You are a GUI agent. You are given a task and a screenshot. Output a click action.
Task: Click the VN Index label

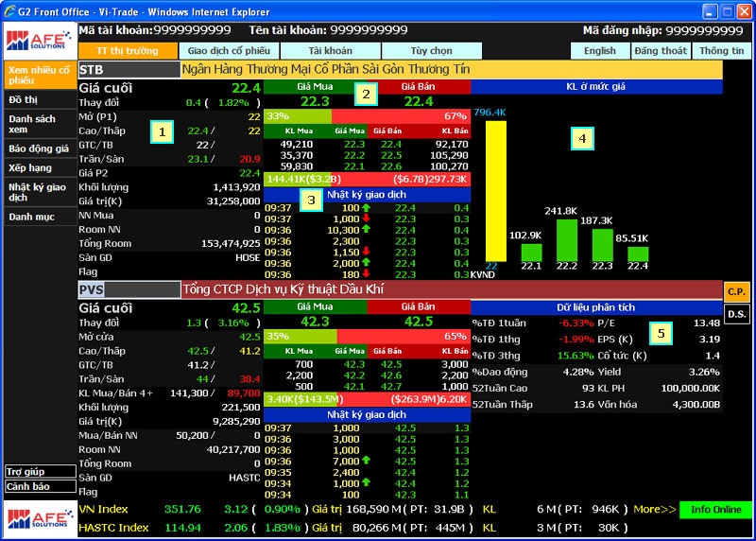pyautogui.click(x=103, y=509)
